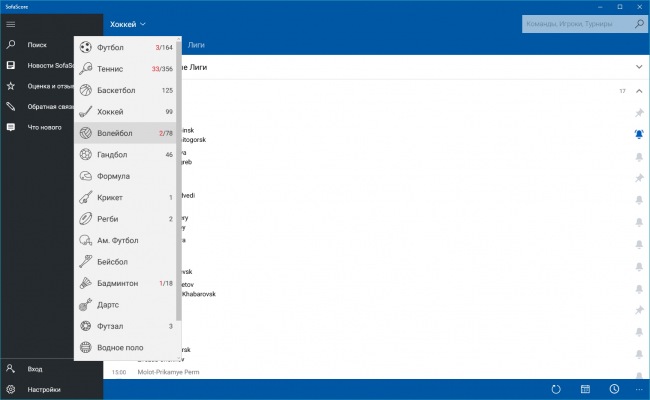Collapse the league section with count 17
The height and width of the screenshot is (400, 650).
coord(639,91)
